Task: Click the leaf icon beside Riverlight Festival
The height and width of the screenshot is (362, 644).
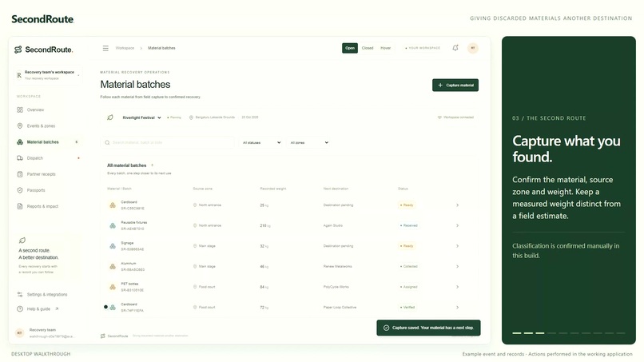Action: click(110, 117)
